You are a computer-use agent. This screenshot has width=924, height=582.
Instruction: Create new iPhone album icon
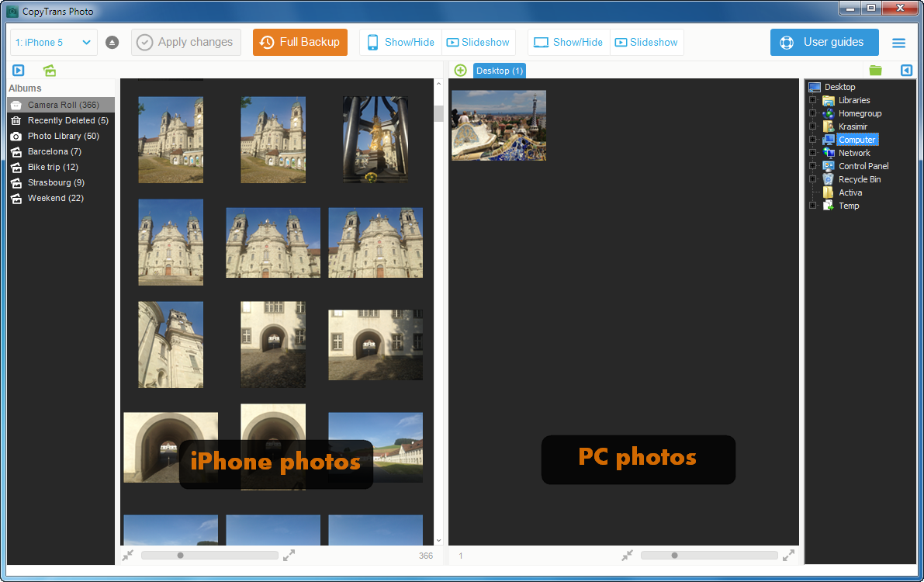tap(50, 71)
